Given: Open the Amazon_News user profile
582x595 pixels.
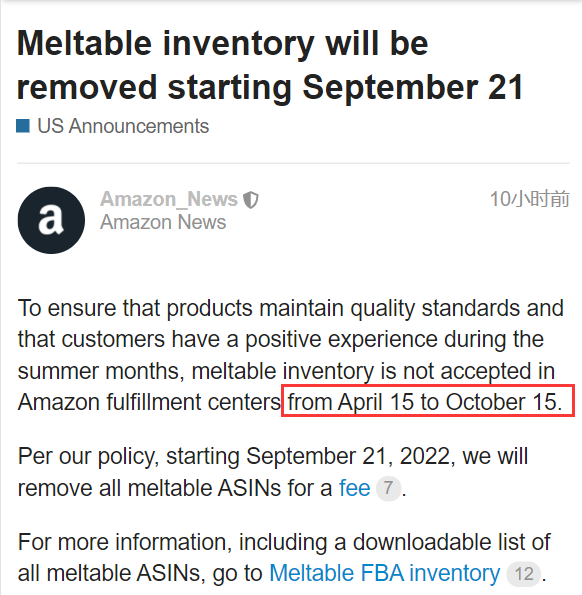Looking at the screenshot, I should (169, 199).
